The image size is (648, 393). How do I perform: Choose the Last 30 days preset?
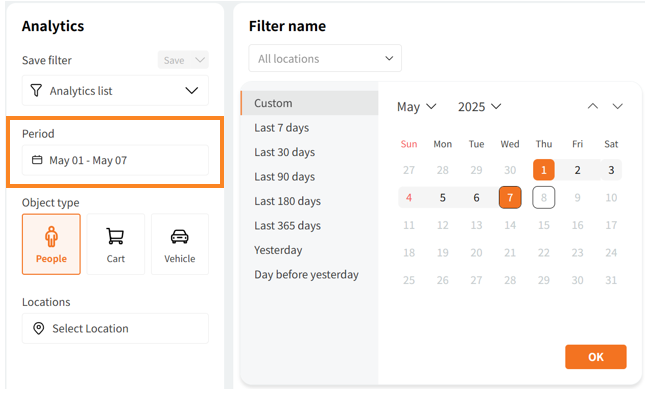284,152
